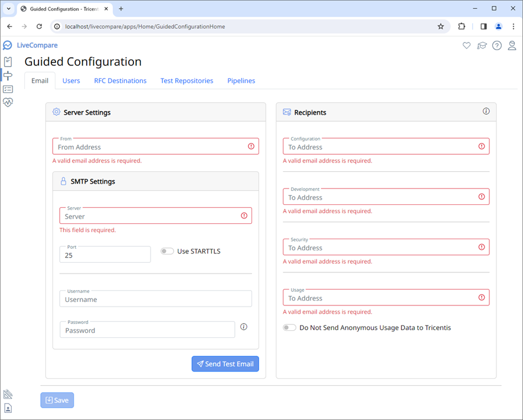Enable the Use STARTTLS toggle

pos(166,251)
